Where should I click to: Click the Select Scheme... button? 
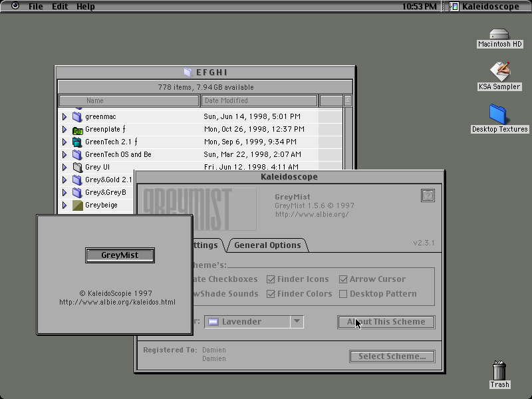[x=392, y=356]
